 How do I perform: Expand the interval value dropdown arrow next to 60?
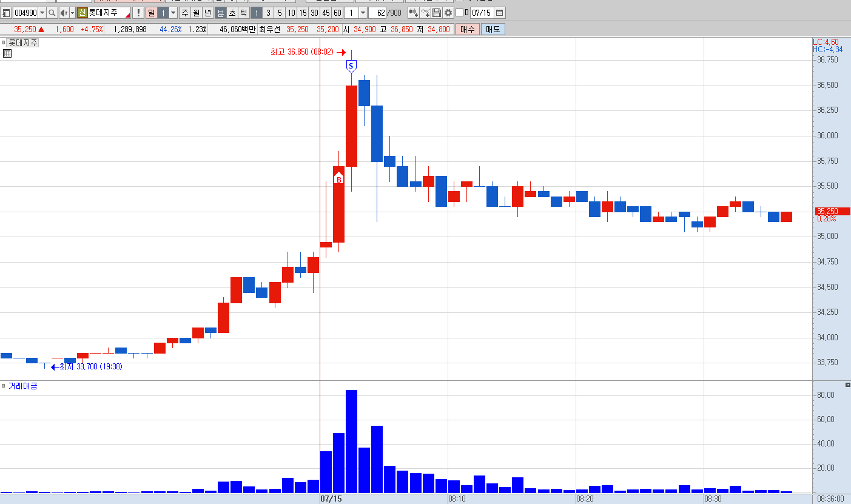point(363,13)
